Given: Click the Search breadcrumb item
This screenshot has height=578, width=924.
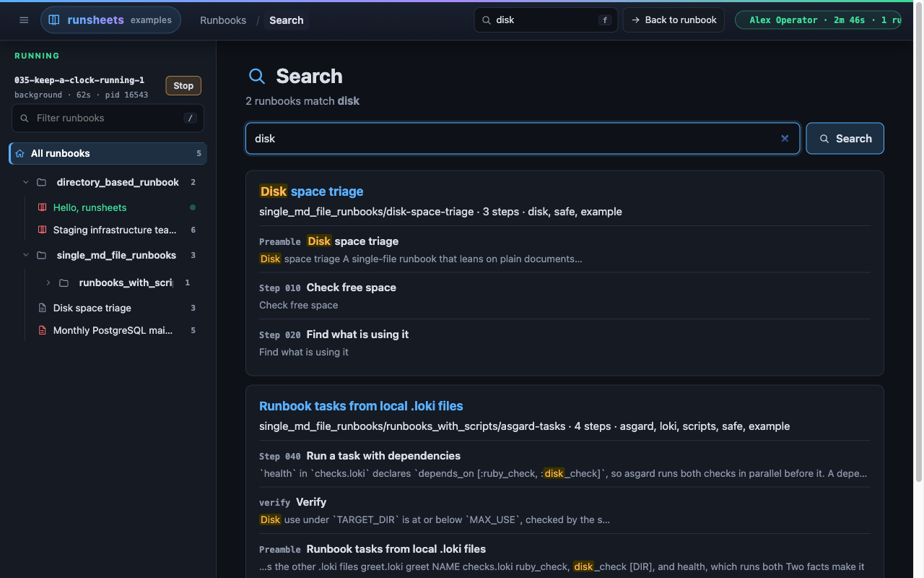Looking at the screenshot, I should tap(287, 20).
